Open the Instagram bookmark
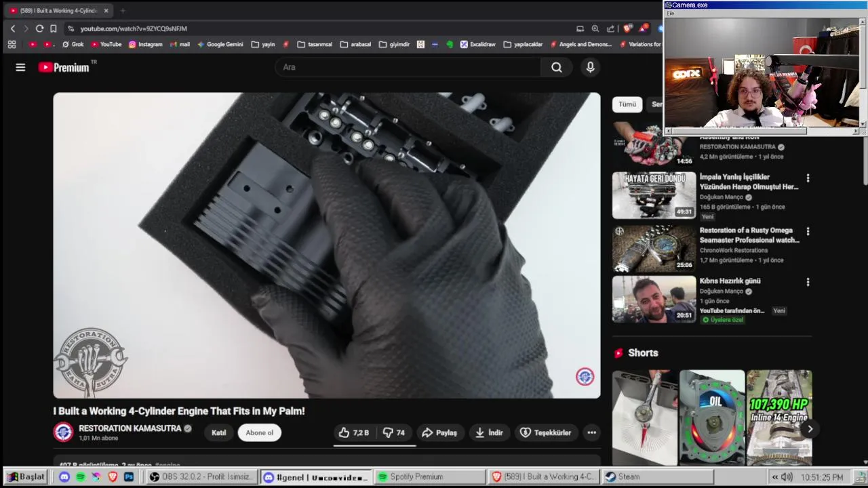Viewport: 868px width, 488px height. tap(145, 44)
